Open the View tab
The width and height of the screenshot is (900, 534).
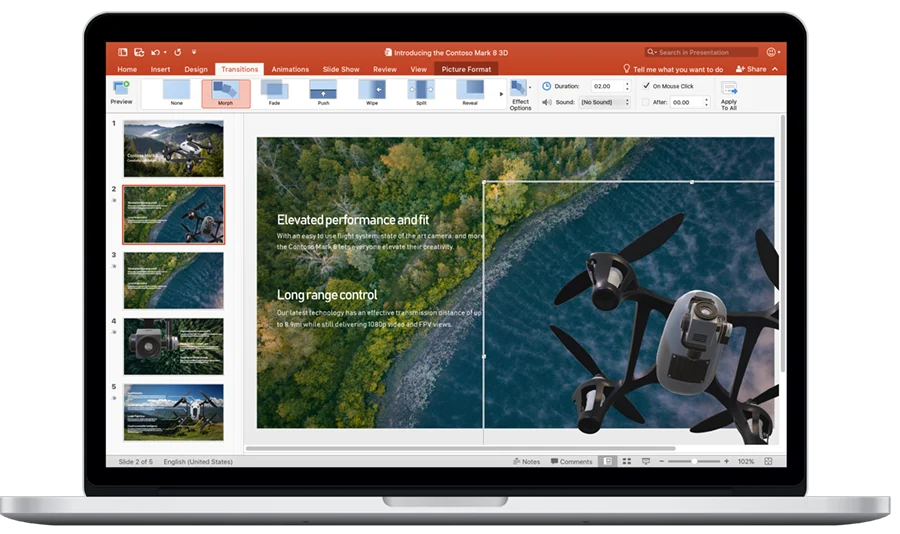tap(418, 69)
